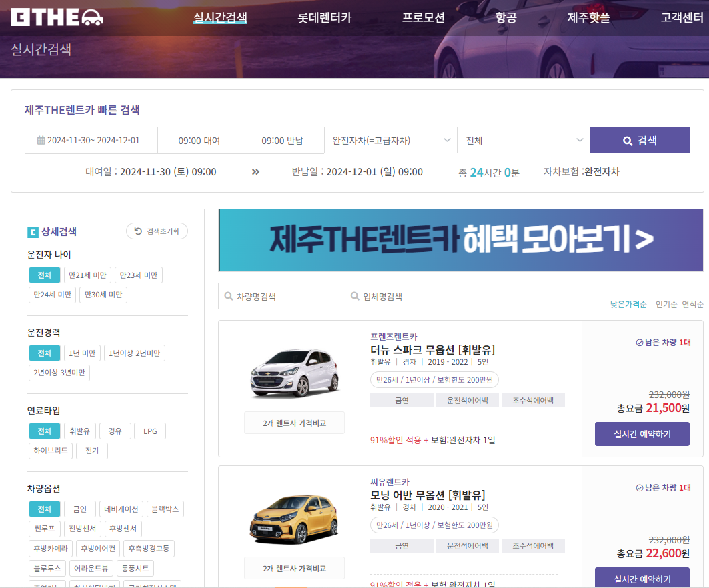
Task: Filter by 하이브리드 fuel type
Action: click(50, 451)
